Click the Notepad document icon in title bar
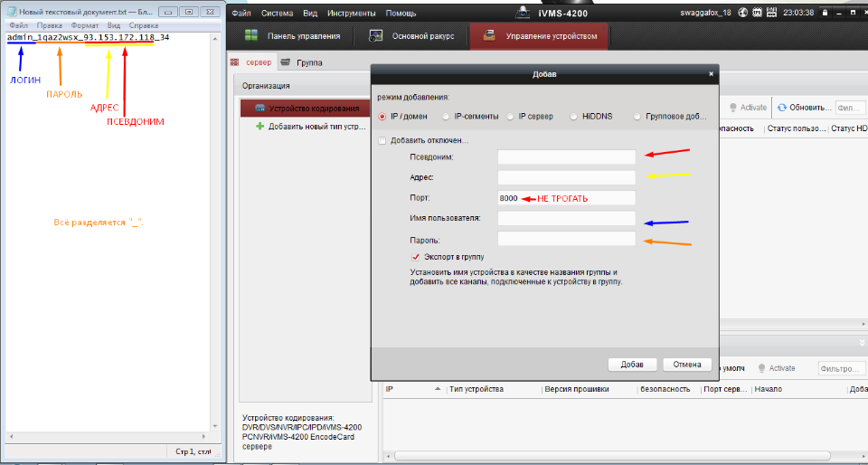Screen dimensions: 868x465 (11, 12)
